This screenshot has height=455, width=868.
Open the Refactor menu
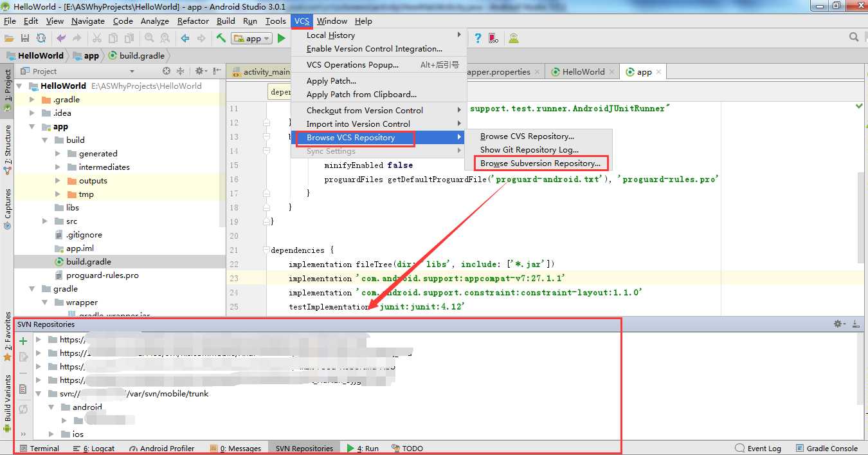point(193,21)
